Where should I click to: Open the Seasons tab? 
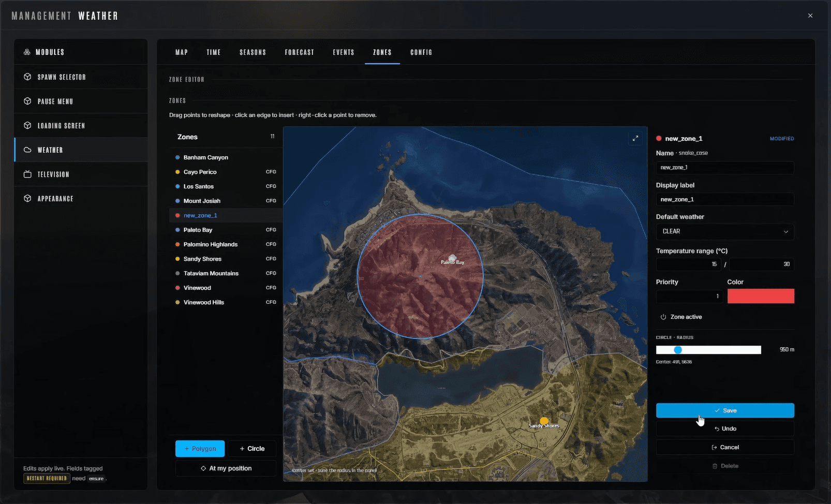point(253,52)
